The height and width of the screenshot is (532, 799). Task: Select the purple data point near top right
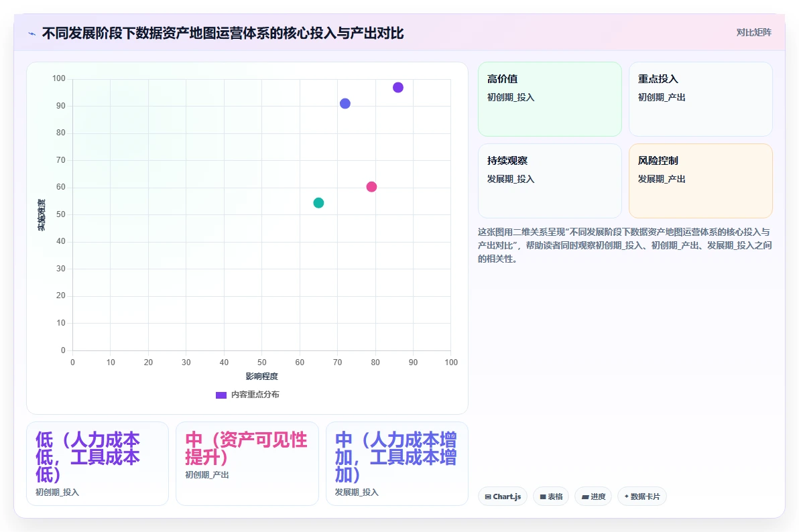[398, 88]
